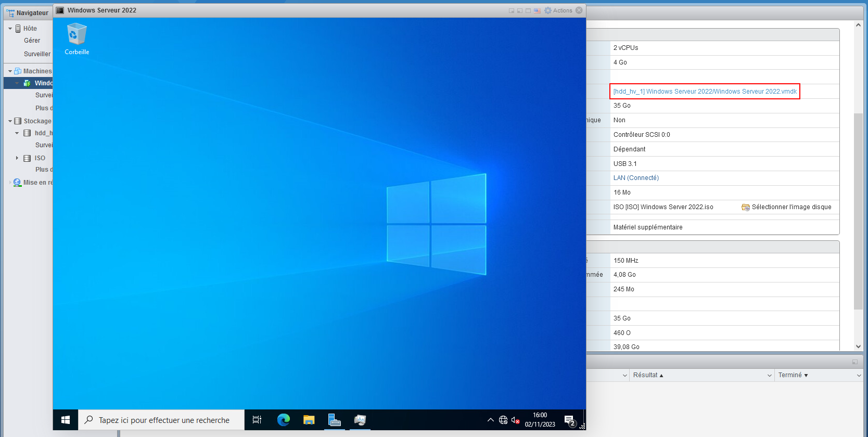
Task: Click the taskbar search box
Action: [161, 420]
